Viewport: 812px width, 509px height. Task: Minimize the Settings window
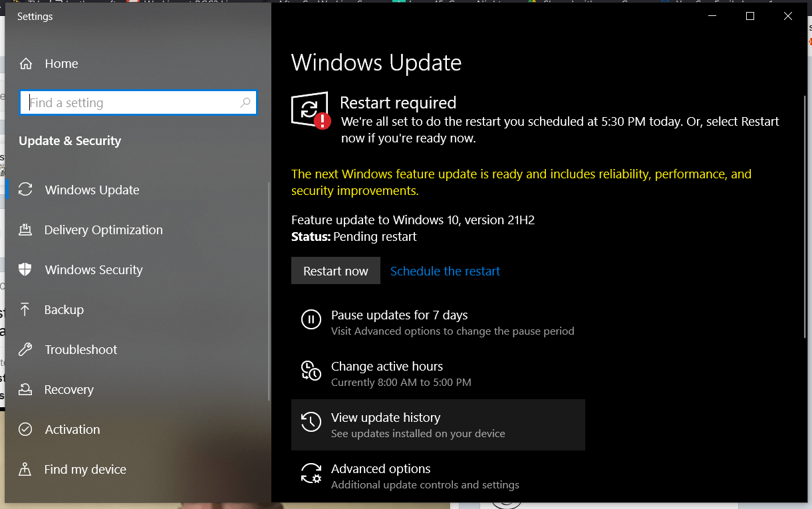click(x=712, y=17)
